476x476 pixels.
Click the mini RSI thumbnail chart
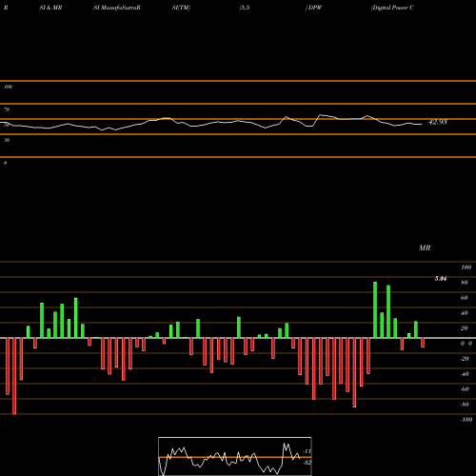click(x=235, y=456)
